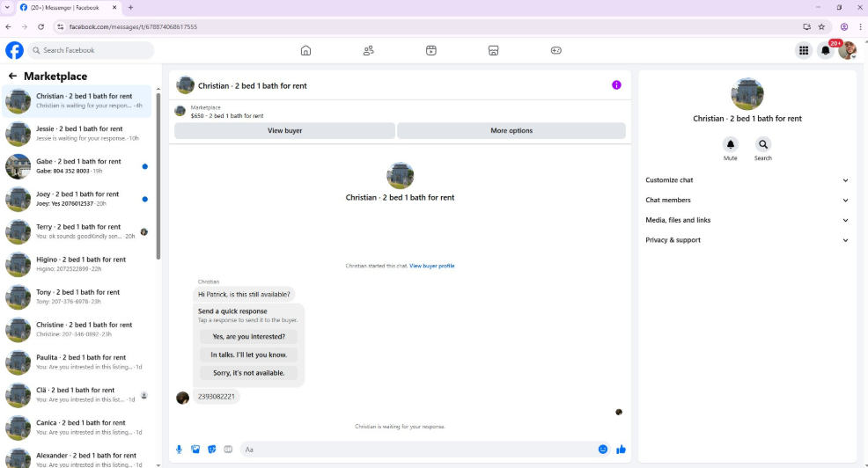This screenshot has height=468, width=868.
Task: Expand the Privacy & support section
Action: point(747,240)
